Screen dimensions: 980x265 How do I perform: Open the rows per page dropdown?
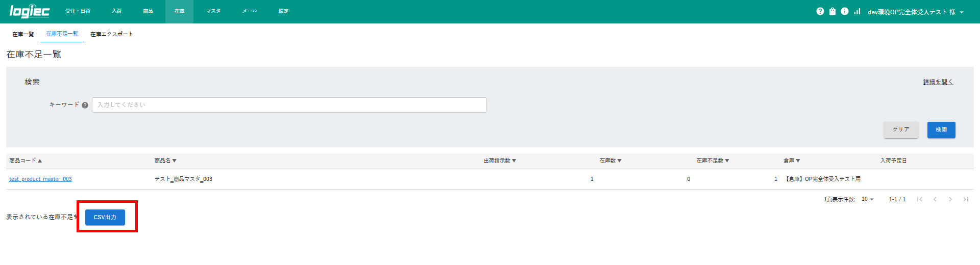(x=868, y=199)
